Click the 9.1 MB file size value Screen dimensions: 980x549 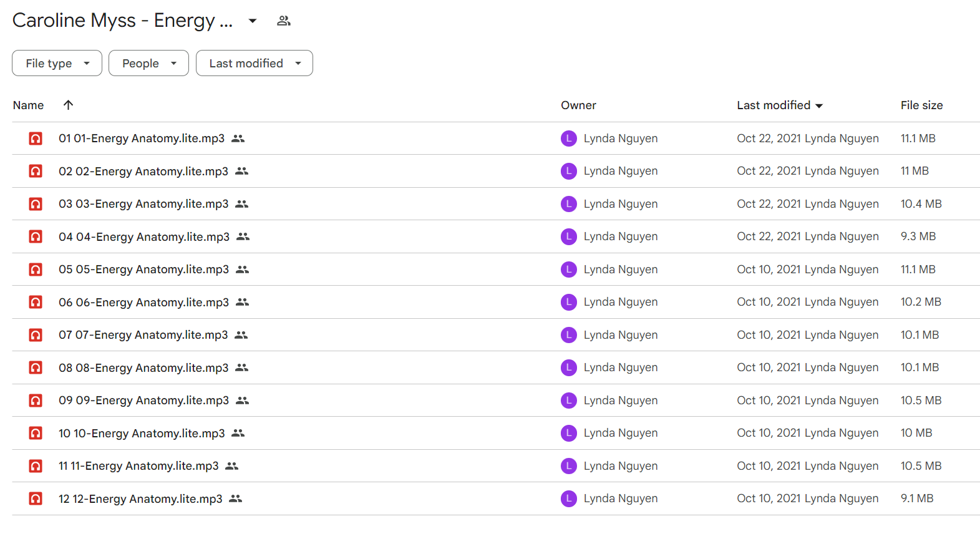(917, 498)
